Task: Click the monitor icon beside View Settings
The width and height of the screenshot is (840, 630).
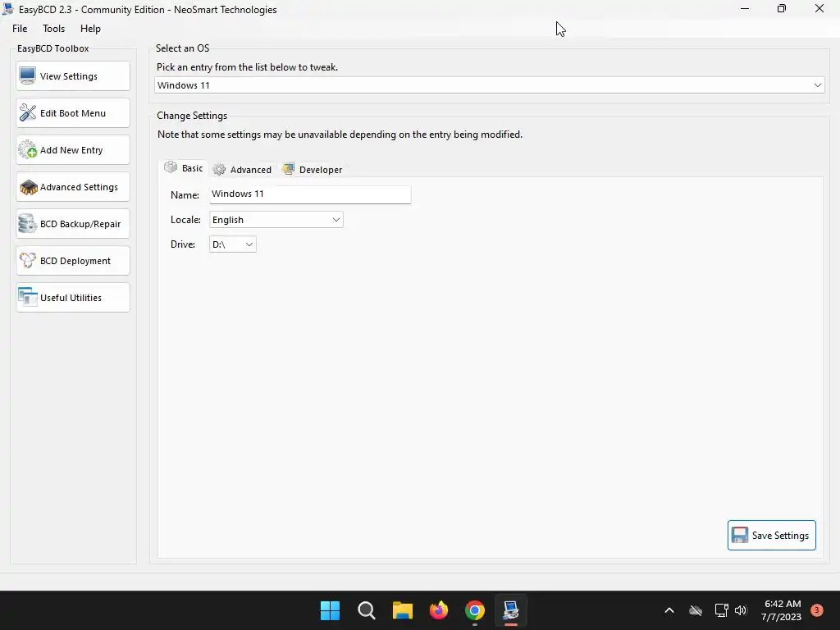Action: (x=27, y=75)
